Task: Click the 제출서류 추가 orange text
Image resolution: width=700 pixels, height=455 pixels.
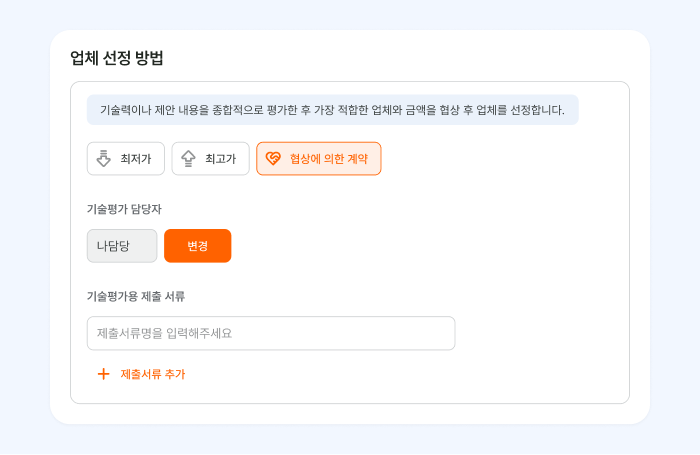Action: (x=153, y=374)
